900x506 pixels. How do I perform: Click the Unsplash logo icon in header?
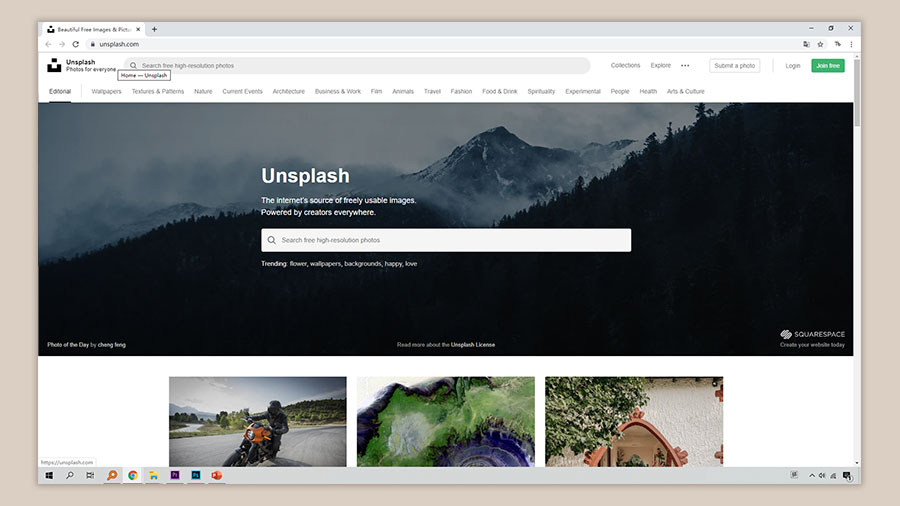pyautogui.click(x=54, y=65)
